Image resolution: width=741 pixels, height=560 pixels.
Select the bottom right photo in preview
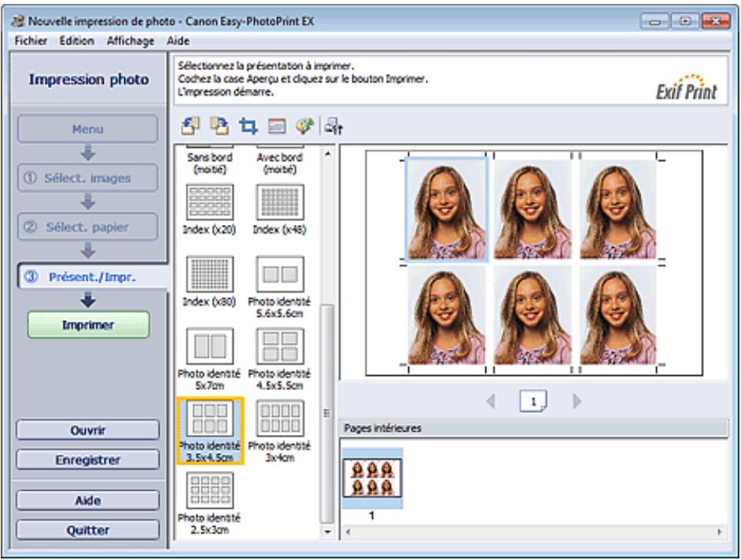[x=618, y=315]
